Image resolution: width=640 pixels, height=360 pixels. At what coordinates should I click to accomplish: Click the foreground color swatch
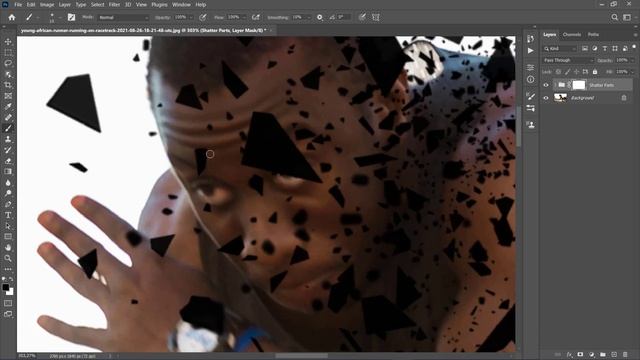[6, 287]
